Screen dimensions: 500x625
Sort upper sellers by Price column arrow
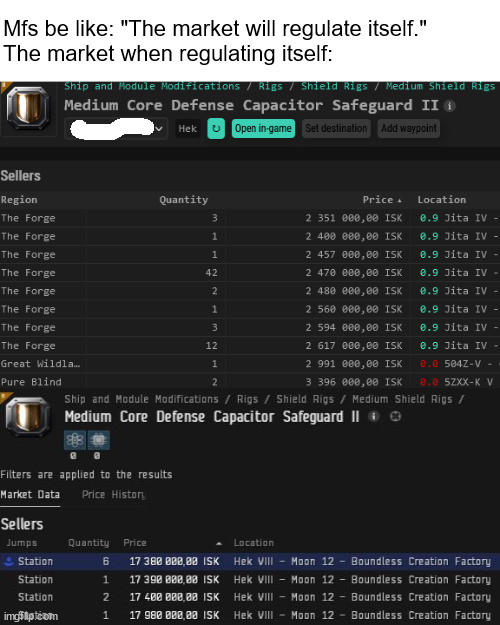click(x=399, y=200)
